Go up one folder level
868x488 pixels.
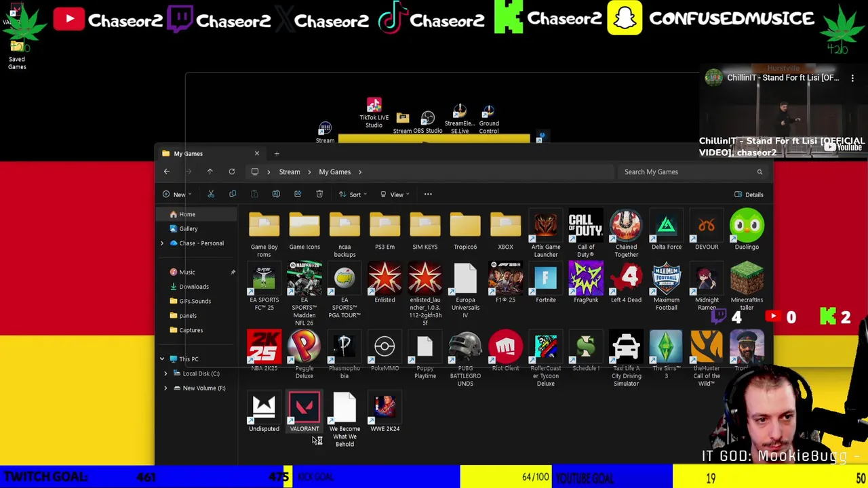[x=210, y=171]
